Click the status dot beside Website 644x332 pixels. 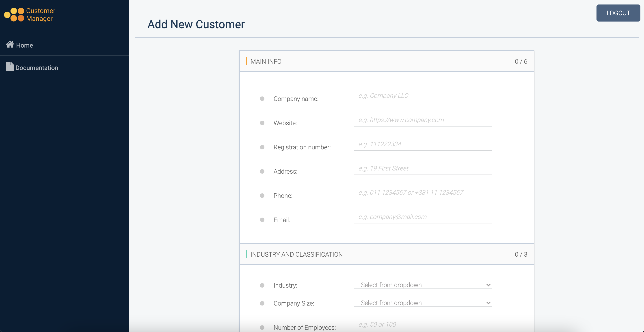(262, 123)
